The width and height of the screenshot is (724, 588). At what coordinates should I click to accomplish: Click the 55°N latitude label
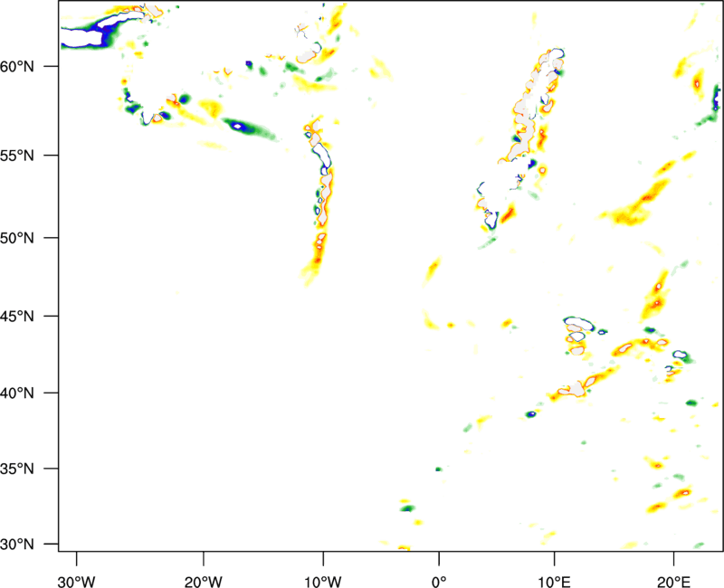tap(17, 155)
